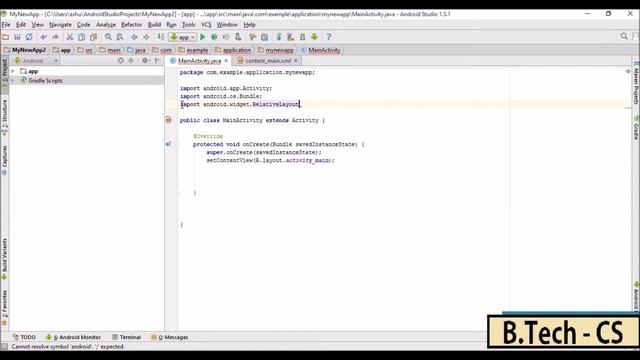Click the Attach debugger to process icon
Viewport: 640px width, 360px height.
tap(238, 37)
